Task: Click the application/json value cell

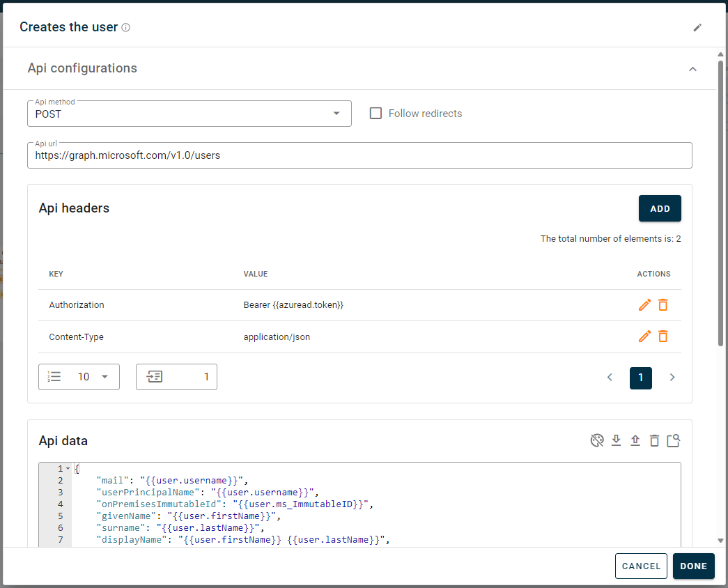Action: (x=277, y=336)
